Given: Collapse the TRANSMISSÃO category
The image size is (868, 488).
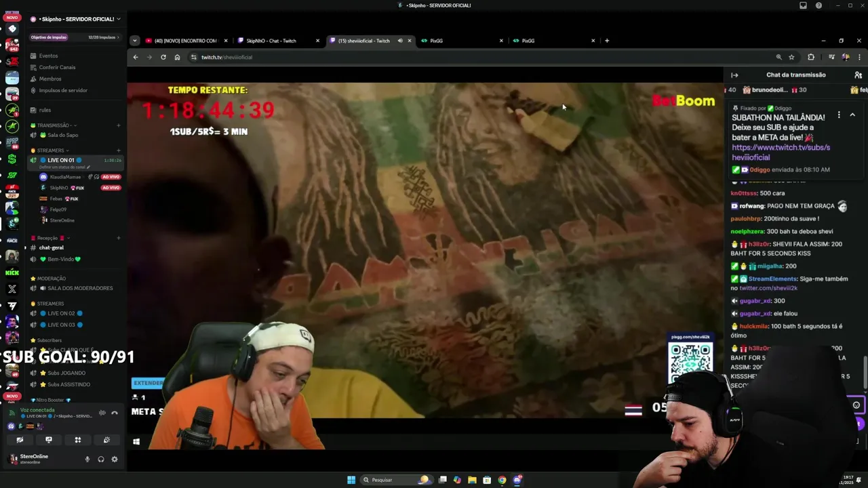Looking at the screenshot, I should [53, 125].
